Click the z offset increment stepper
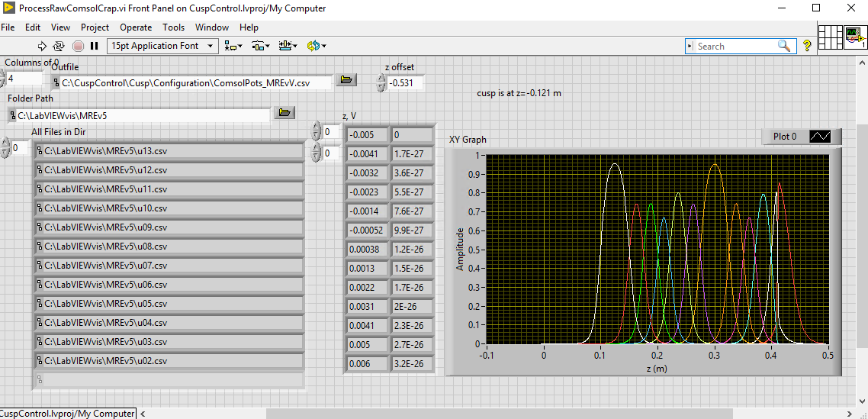Screen dimensions: 868x419 381,79
